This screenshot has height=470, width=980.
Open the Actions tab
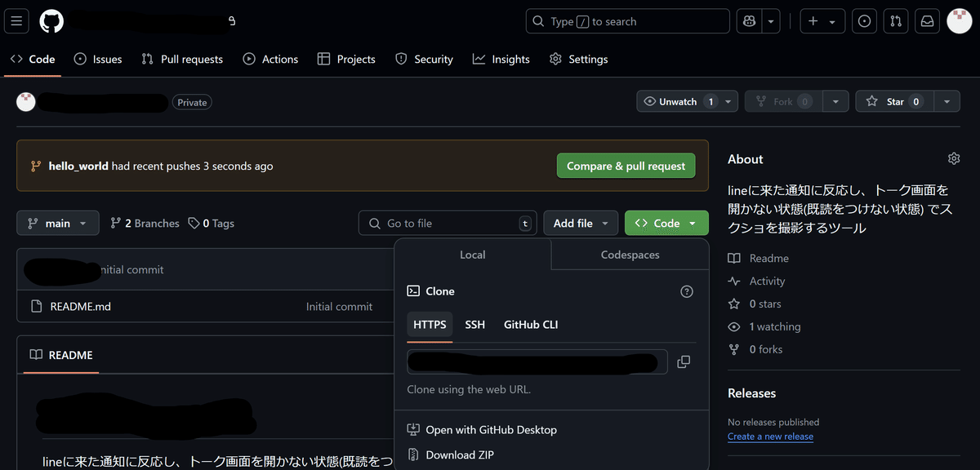point(270,59)
